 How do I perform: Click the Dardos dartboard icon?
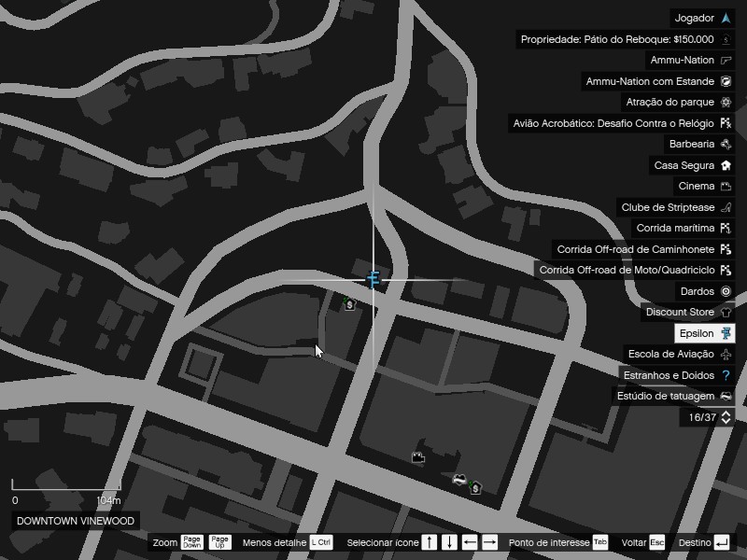pos(726,291)
